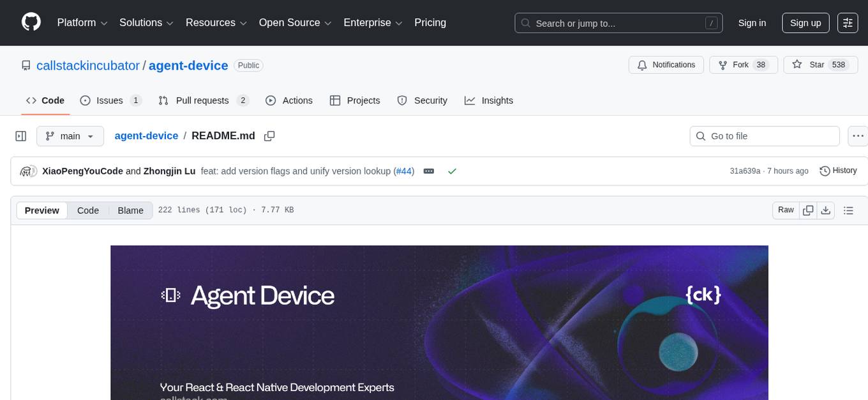
Task: Open the document outline icon
Action: (x=848, y=210)
